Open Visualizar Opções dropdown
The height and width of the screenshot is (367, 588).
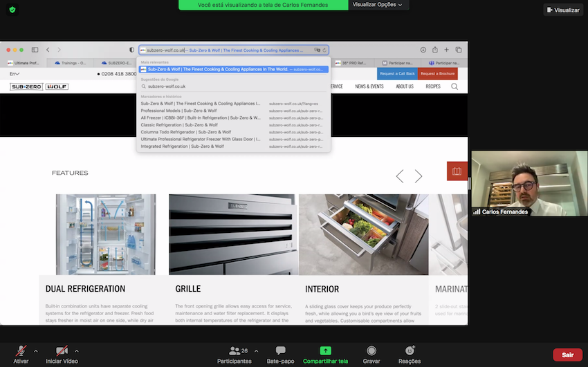coord(378,5)
